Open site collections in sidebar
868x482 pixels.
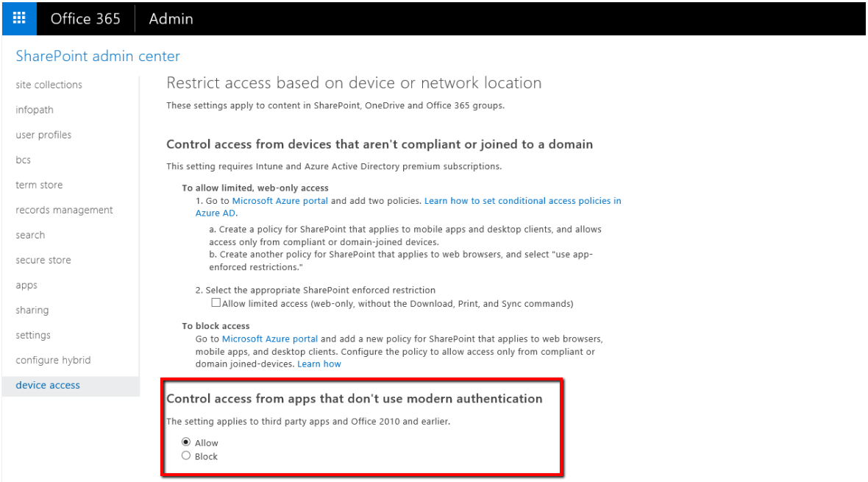(49, 85)
